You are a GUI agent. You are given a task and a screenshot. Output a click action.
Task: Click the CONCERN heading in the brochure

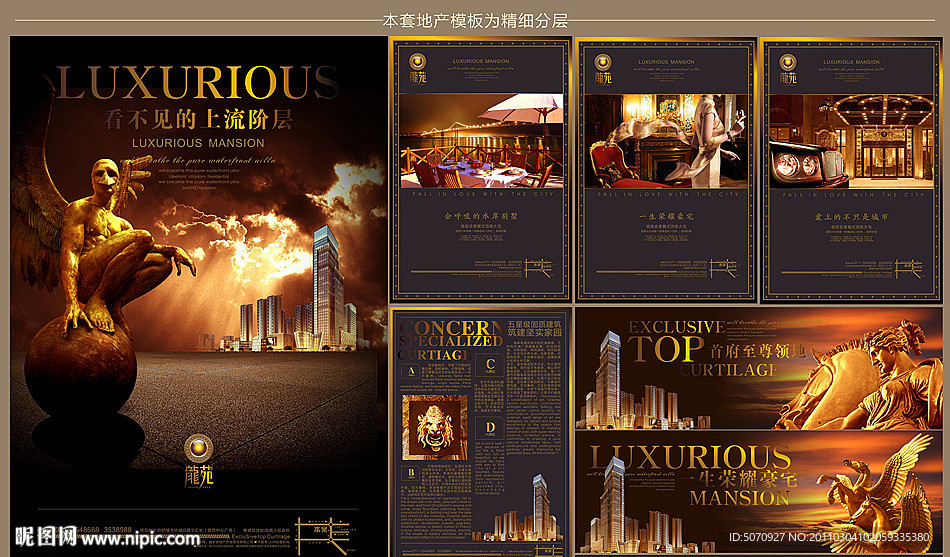pyautogui.click(x=451, y=327)
